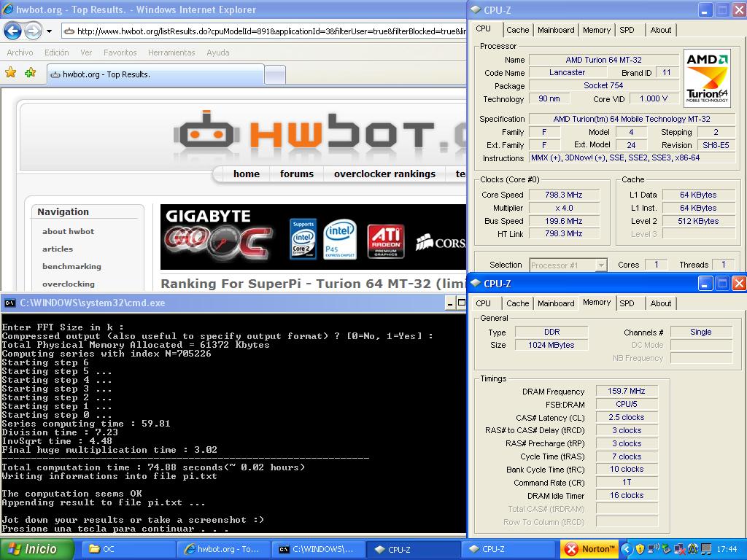The height and width of the screenshot is (560, 747).
Task: Expand hidden tray icons arrow
Action: (627, 550)
